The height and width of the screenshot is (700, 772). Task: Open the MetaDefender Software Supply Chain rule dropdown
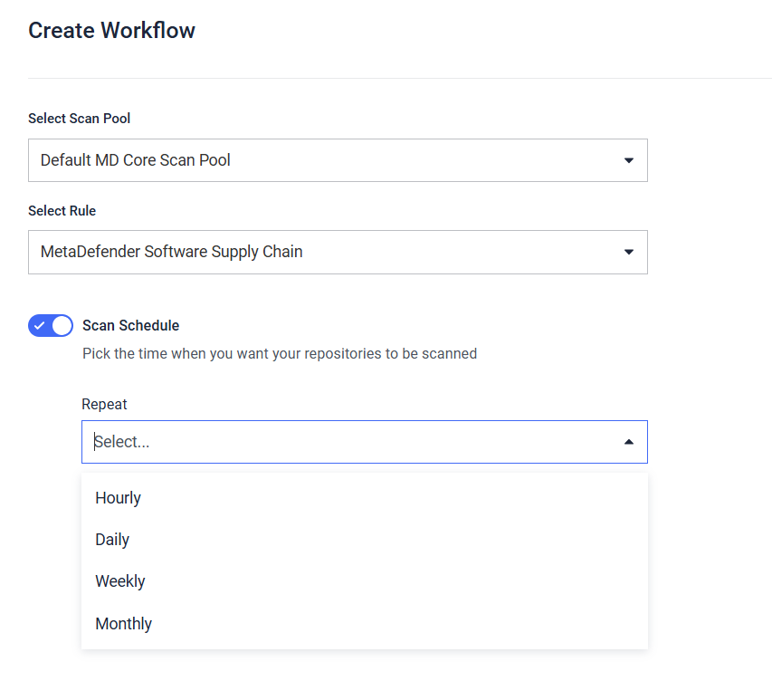338,253
